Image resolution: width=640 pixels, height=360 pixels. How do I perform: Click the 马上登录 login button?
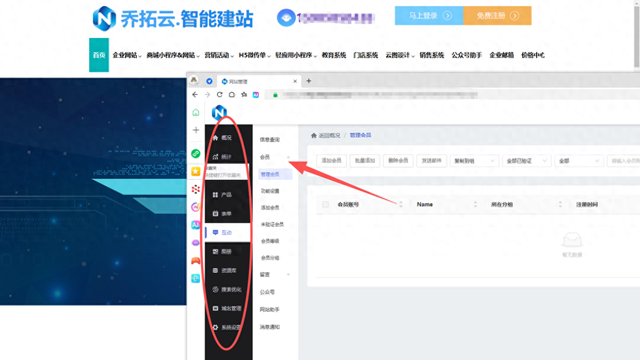pyautogui.click(x=429, y=16)
